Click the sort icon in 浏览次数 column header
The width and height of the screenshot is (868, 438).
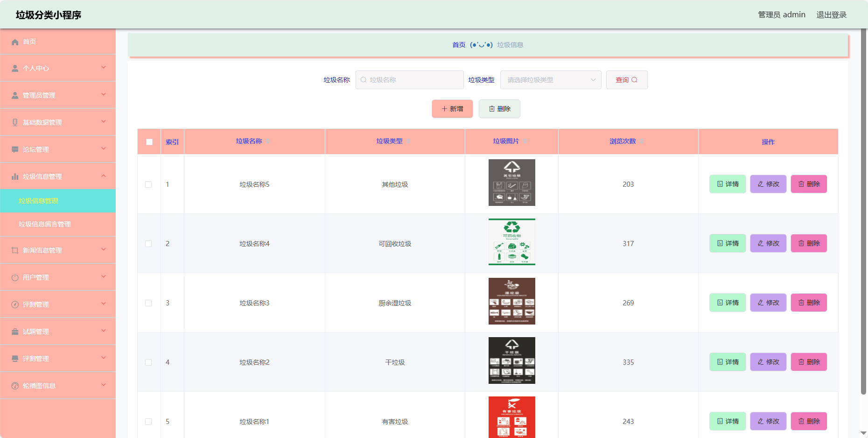(x=642, y=141)
